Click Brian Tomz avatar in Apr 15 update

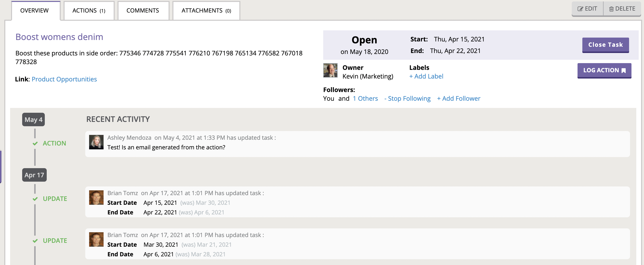(x=96, y=198)
